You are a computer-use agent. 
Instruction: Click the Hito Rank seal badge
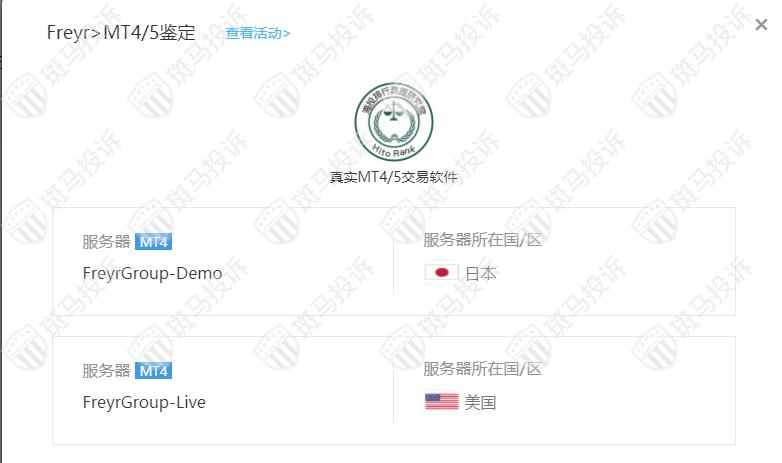pos(394,122)
